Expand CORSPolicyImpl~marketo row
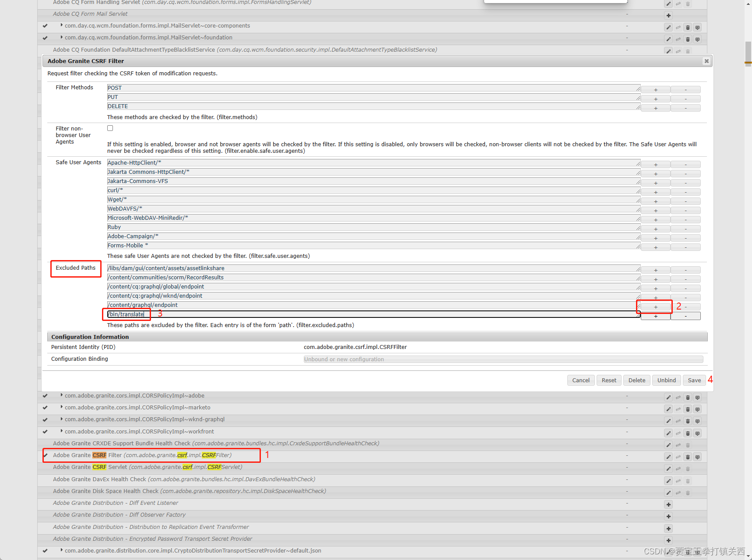752x560 pixels. [62, 407]
